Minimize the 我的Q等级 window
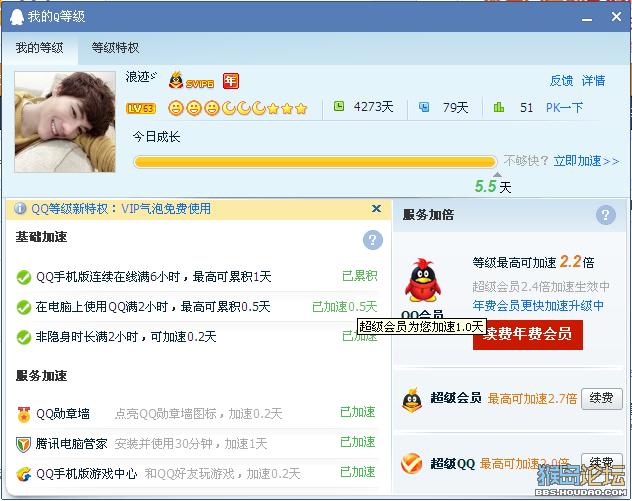Image resolution: width=632 pixels, height=501 pixels. [587, 17]
